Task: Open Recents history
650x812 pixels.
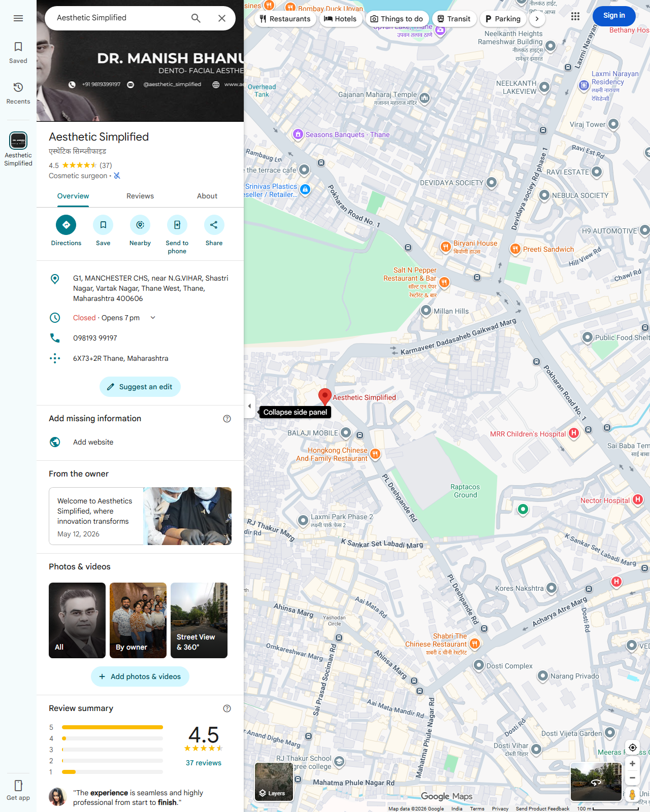Action: (18, 93)
